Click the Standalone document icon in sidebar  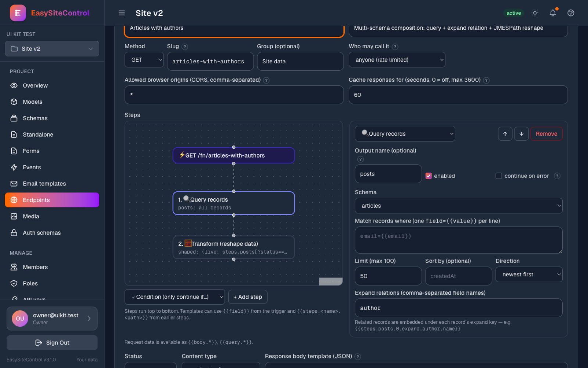point(14,135)
